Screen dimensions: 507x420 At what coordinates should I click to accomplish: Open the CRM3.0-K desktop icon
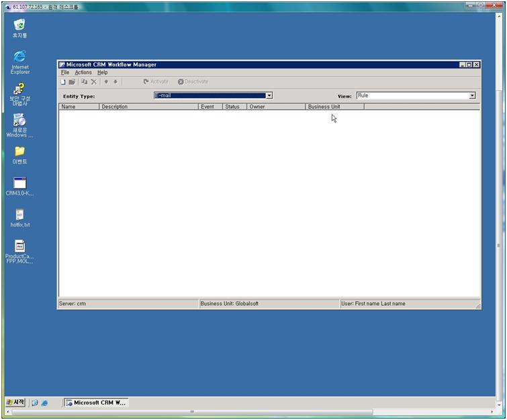click(x=19, y=187)
